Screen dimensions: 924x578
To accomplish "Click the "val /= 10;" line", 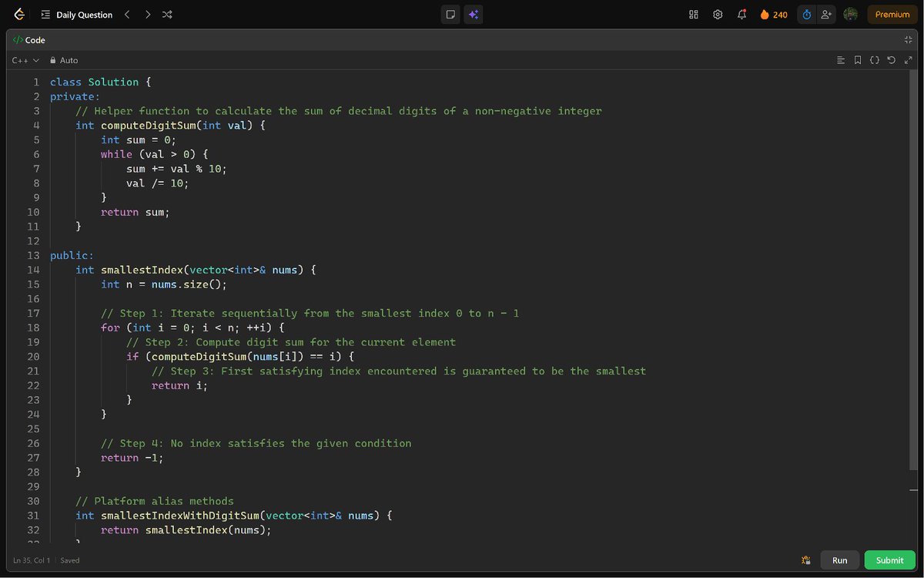I will 158,183.
